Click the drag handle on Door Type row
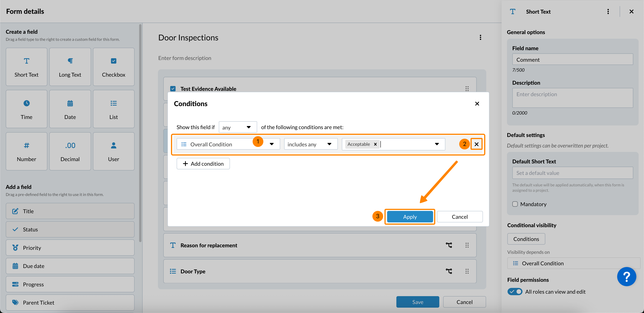The width and height of the screenshot is (644, 313). tap(467, 271)
